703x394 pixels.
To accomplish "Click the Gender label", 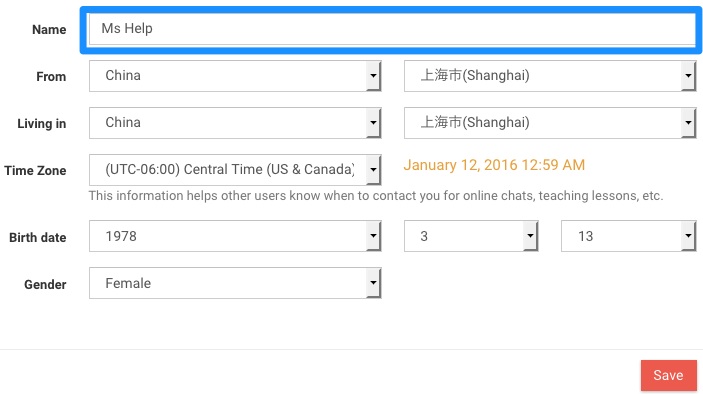I will point(45,285).
